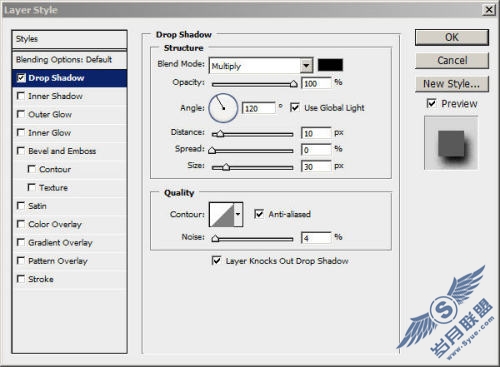Expand the Blend Mode dropdown

tap(306, 65)
